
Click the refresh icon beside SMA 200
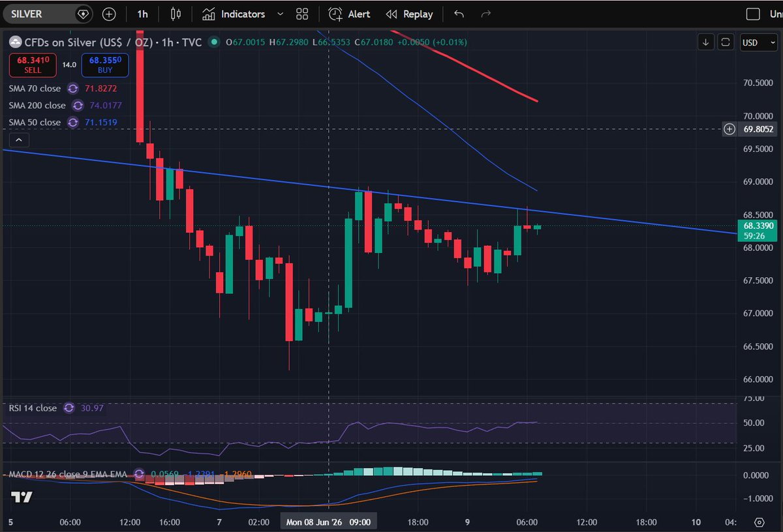pos(78,105)
